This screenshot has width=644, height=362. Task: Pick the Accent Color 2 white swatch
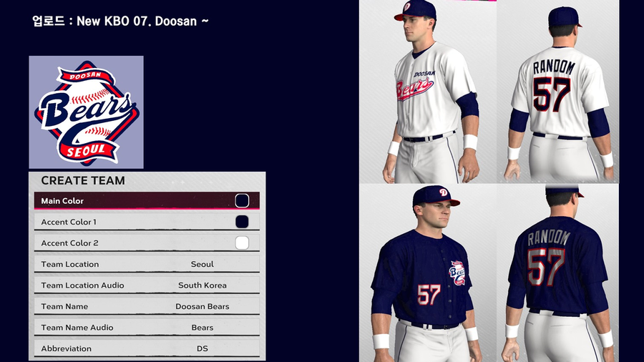pyautogui.click(x=242, y=243)
